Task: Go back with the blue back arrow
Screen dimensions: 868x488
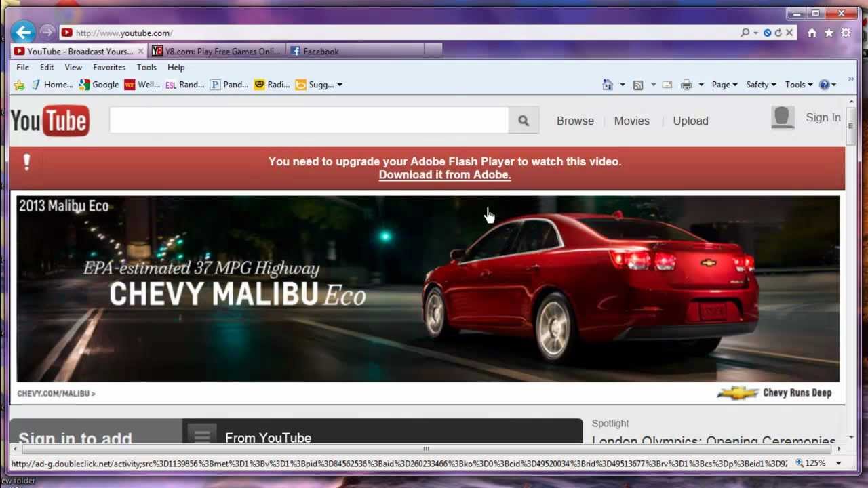Action: click(23, 32)
